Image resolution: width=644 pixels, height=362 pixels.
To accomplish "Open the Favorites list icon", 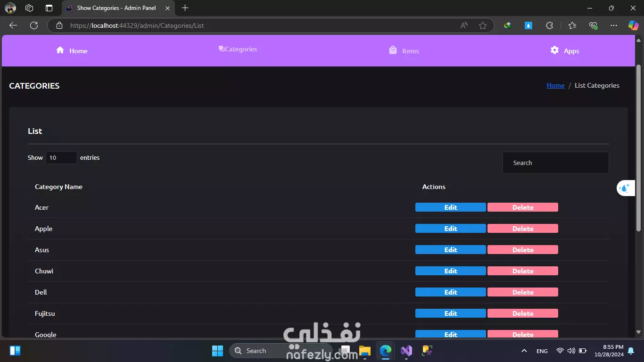I will coord(572,25).
